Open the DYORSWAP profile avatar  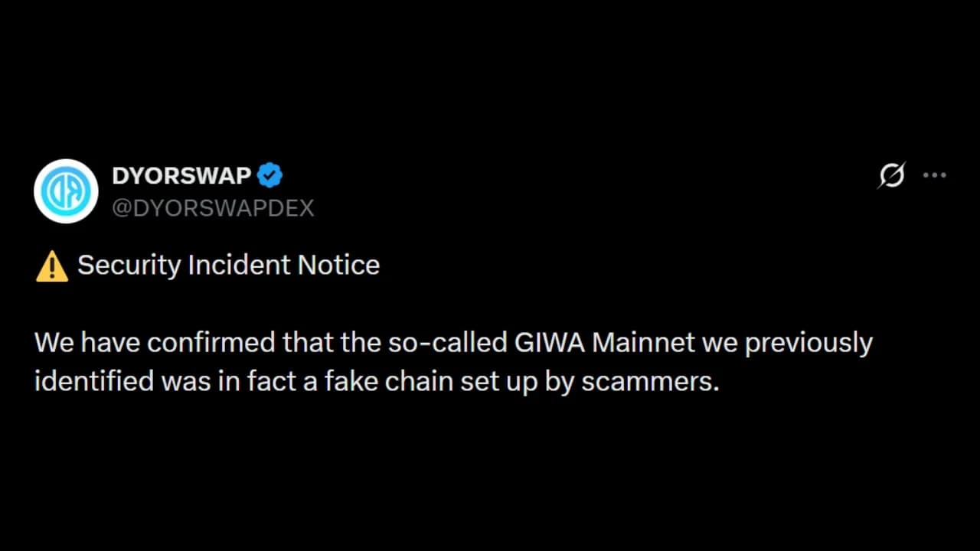66,191
